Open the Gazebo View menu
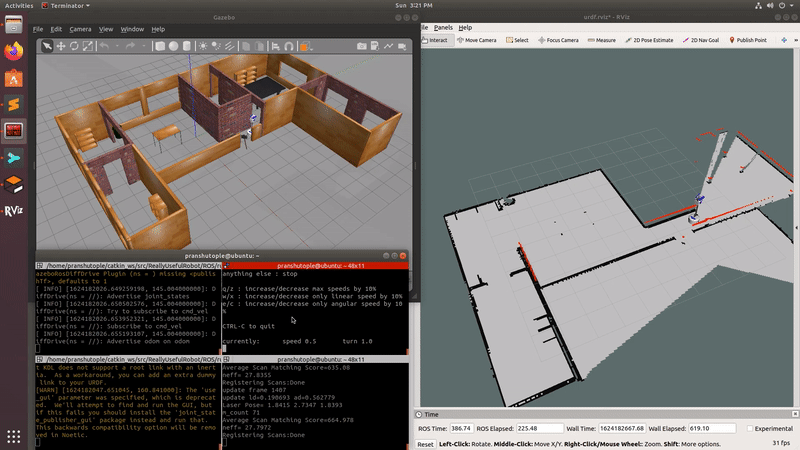 point(106,29)
